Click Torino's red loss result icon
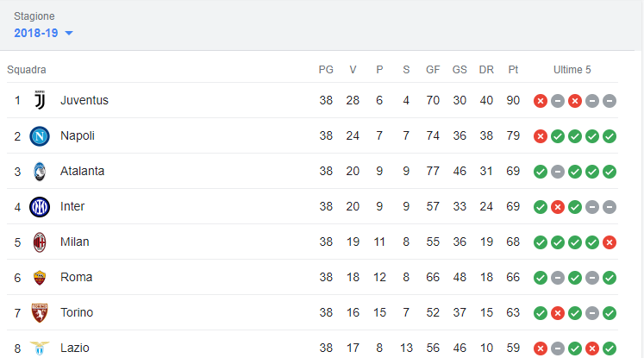Viewport: 644px width, 358px height. (558, 313)
